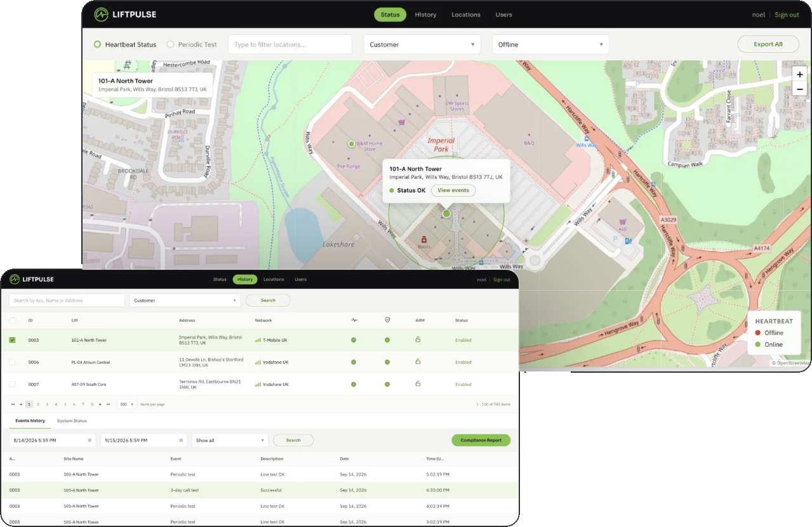
Task: Click the heartbeat status dot for lift 0003
Action: 354,340
